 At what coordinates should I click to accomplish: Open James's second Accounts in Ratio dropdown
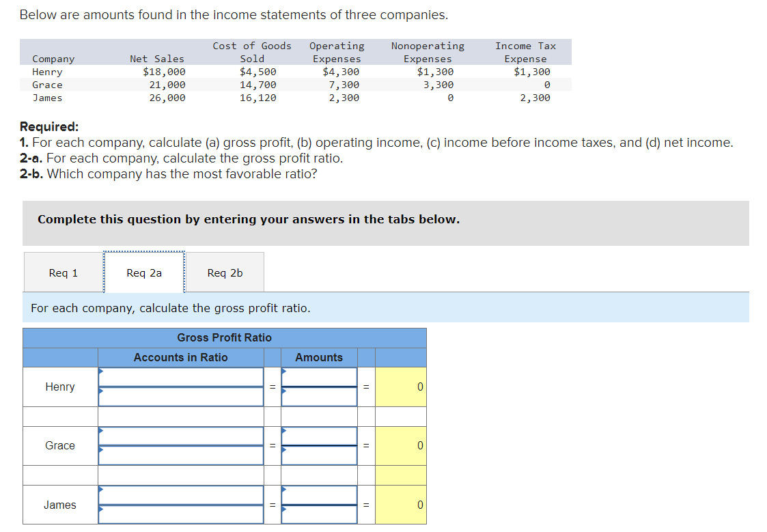point(180,515)
